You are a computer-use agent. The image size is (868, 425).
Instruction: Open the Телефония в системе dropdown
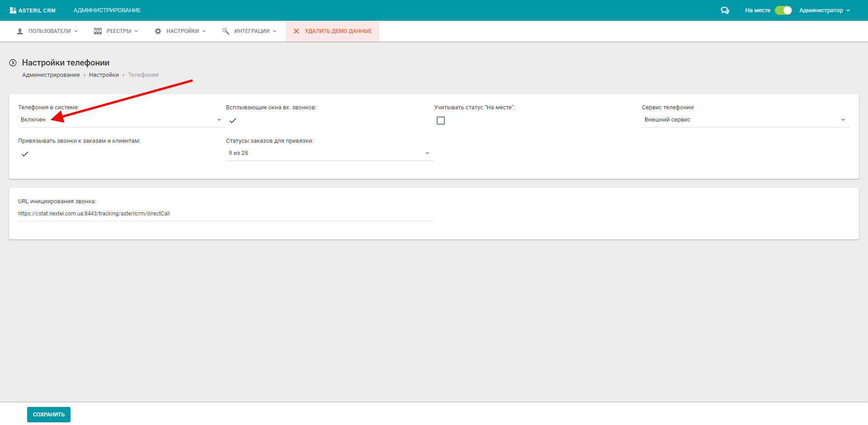click(121, 120)
